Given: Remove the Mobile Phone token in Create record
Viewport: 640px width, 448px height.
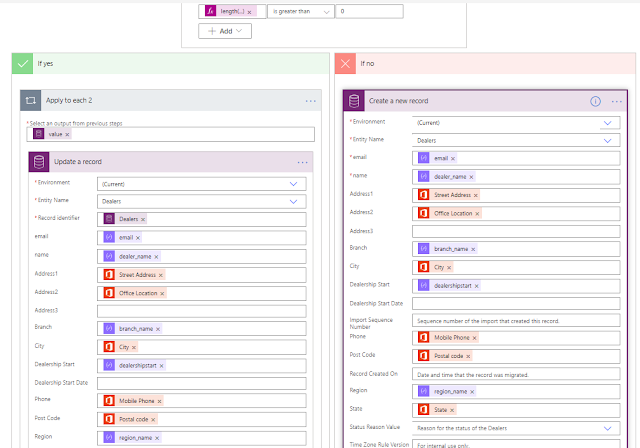Looking at the screenshot, I should [x=474, y=338].
